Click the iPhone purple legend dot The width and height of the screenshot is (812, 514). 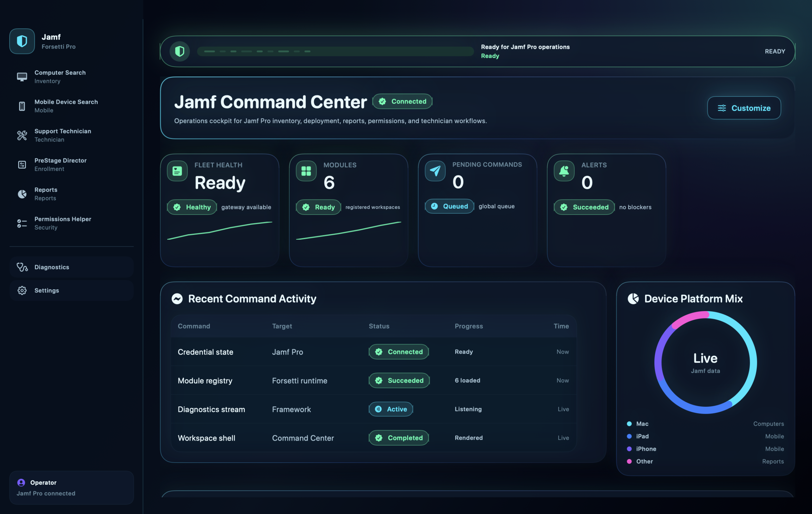pos(629,449)
